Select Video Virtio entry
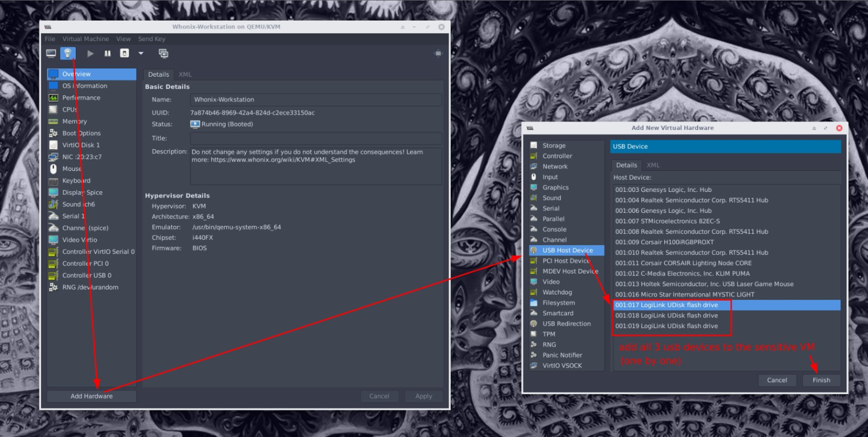Screen dimensions: 868x437 (92, 239)
